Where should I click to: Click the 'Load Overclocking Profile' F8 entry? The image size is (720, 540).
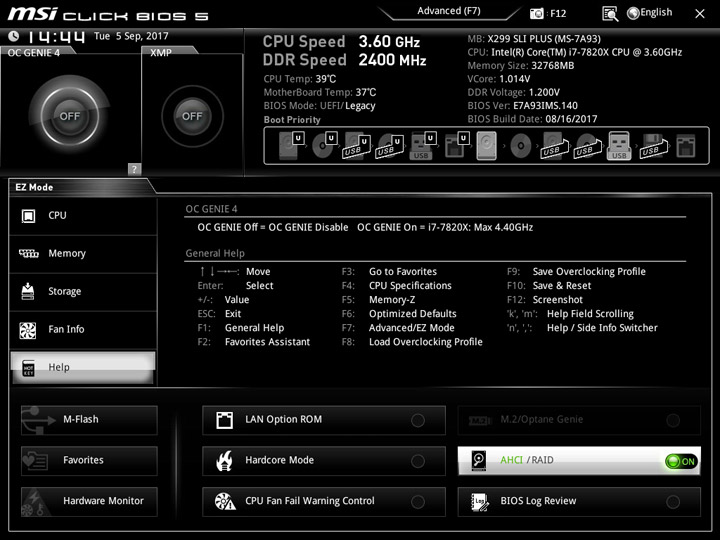click(426, 342)
